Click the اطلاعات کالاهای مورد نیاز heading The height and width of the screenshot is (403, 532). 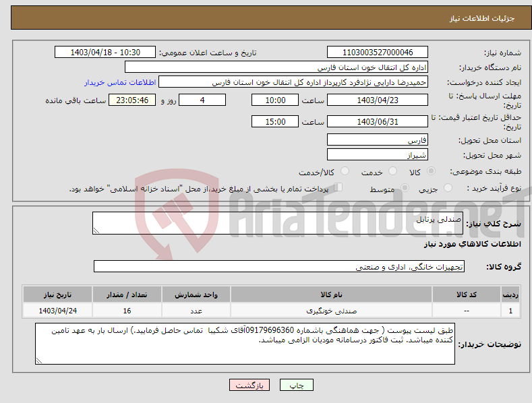472,244
